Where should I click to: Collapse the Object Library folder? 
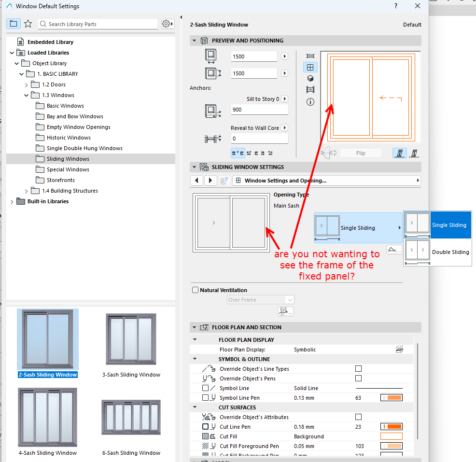pyautogui.click(x=16, y=63)
